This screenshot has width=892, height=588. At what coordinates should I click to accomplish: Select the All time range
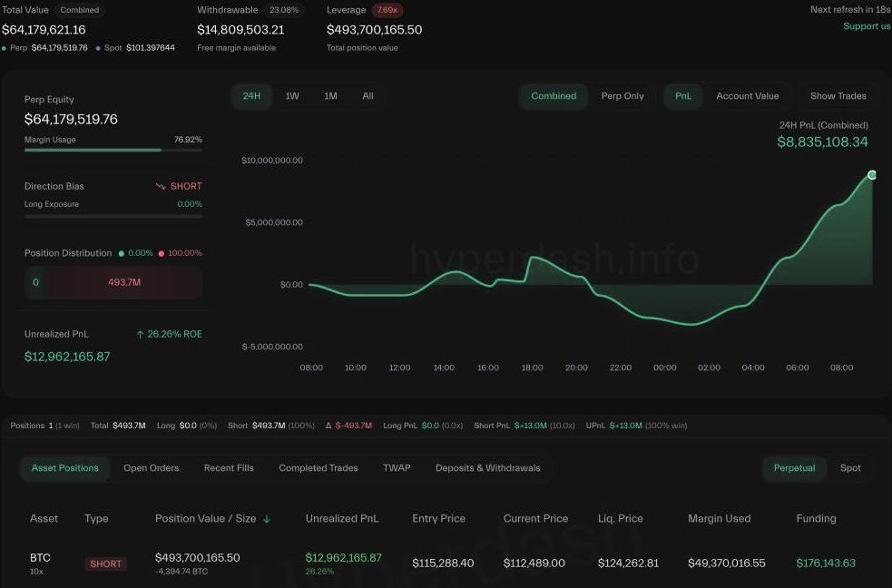[x=368, y=96]
